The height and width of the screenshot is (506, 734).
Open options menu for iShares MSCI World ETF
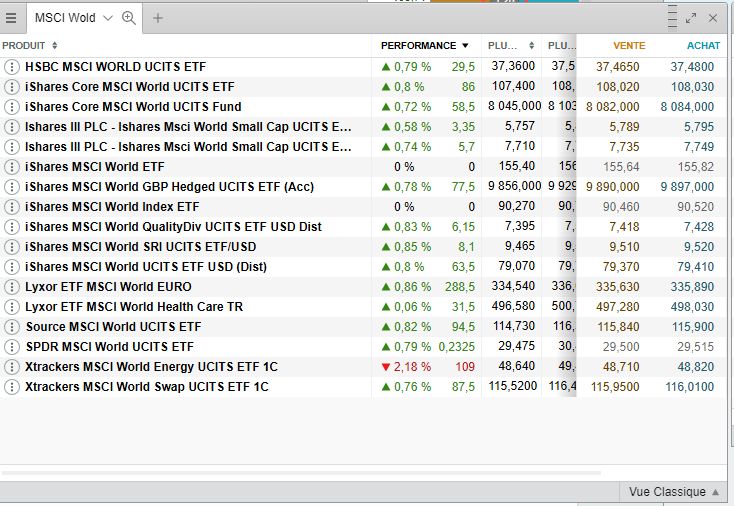(x=11, y=167)
